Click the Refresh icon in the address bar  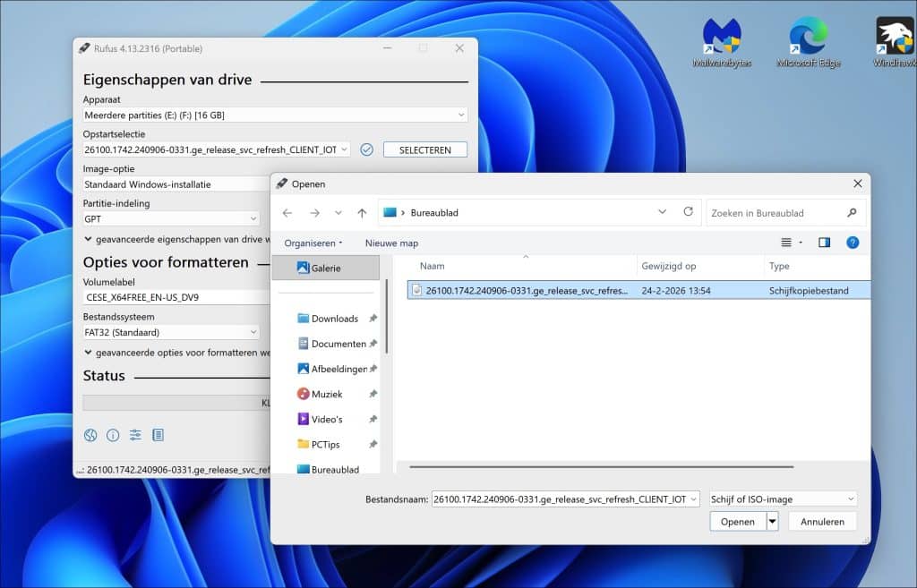(689, 212)
